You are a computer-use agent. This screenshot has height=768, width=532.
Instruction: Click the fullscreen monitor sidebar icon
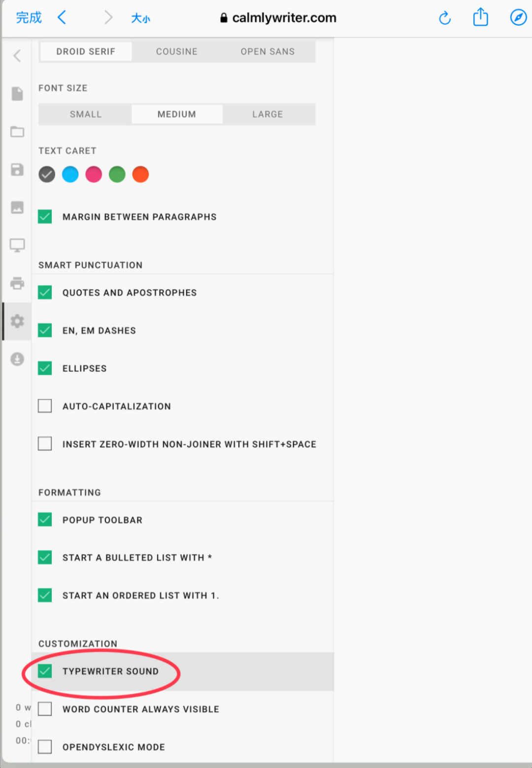click(x=17, y=245)
